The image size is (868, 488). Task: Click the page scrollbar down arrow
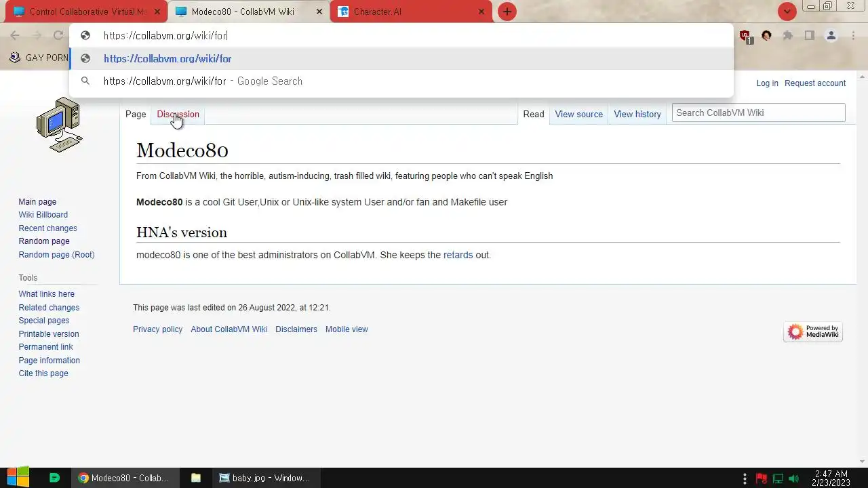coord(862,462)
